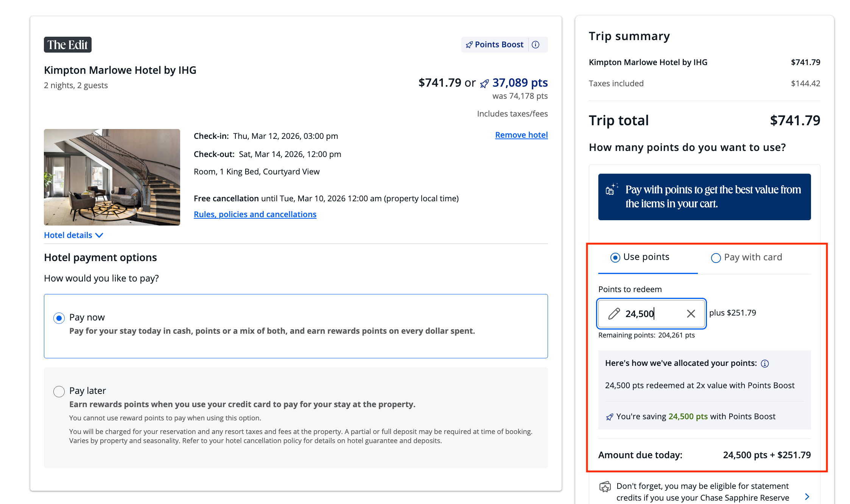Click the Trip total amount $741.79

click(795, 121)
